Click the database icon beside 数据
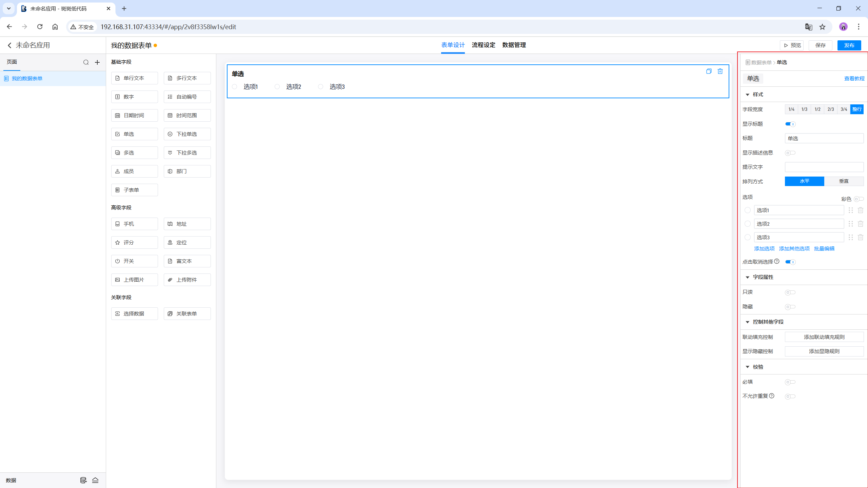This screenshot has width=868, height=488. point(83,480)
